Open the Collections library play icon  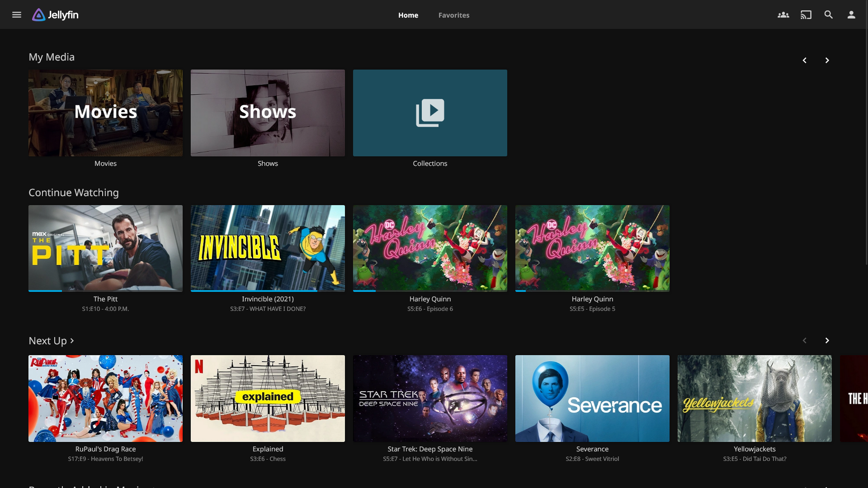pyautogui.click(x=430, y=113)
